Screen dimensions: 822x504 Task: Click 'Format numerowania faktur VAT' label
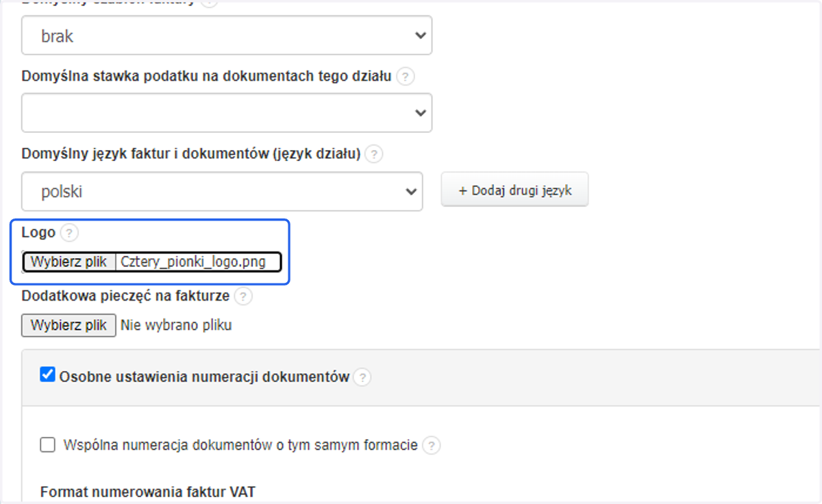pos(148,492)
